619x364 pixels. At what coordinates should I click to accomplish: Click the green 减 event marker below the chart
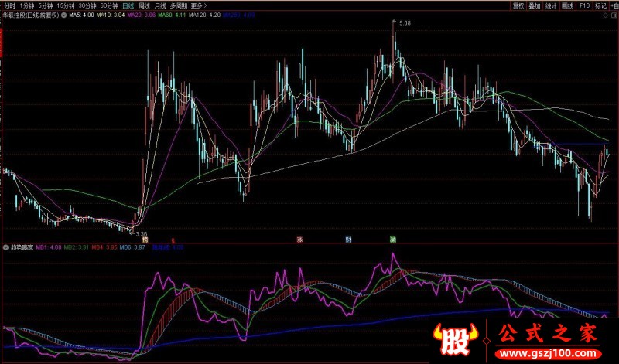(x=393, y=239)
